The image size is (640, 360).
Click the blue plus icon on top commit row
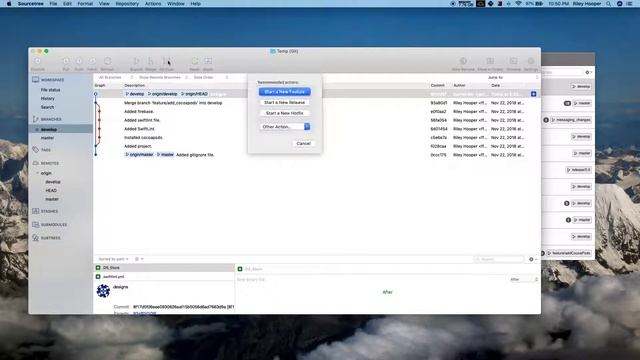[x=533, y=94]
